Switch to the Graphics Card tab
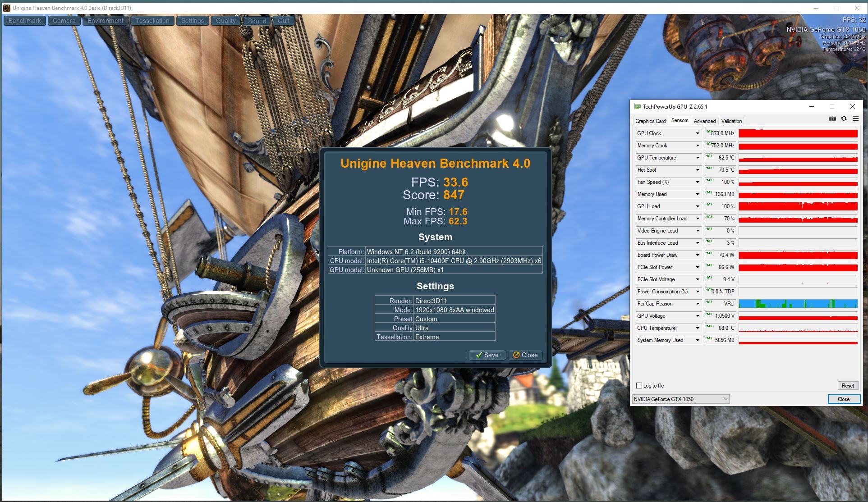 pyautogui.click(x=650, y=121)
